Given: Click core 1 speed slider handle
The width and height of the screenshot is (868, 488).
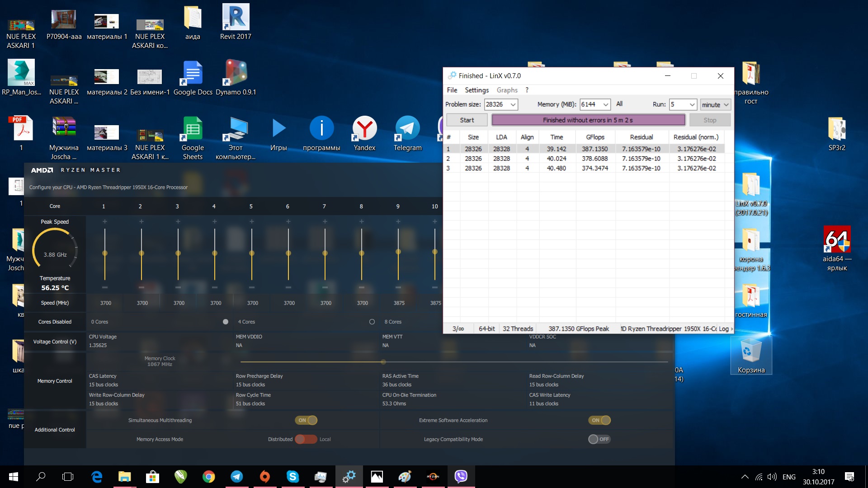Looking at the screenshot, I should click(105, 253).
